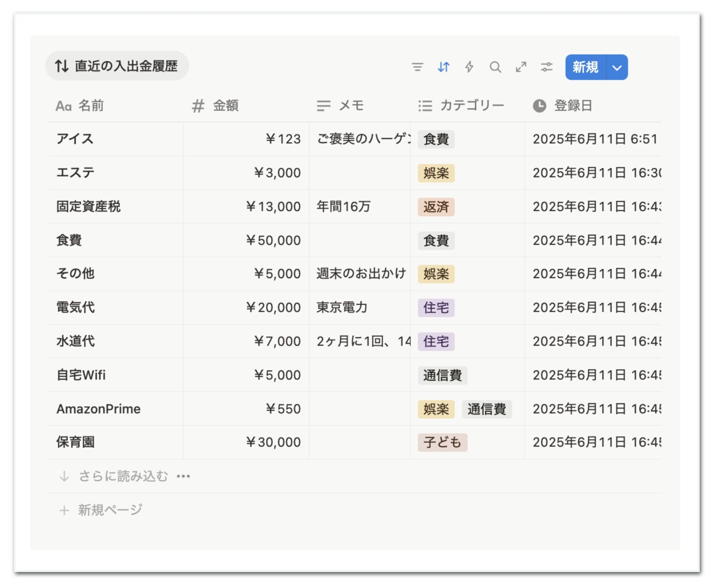Image resolution: width=715 pixels, height=588 pixels.
Task: Click さらに読み込む to load more
Action: pyautogui.click(x=124, y=476)
